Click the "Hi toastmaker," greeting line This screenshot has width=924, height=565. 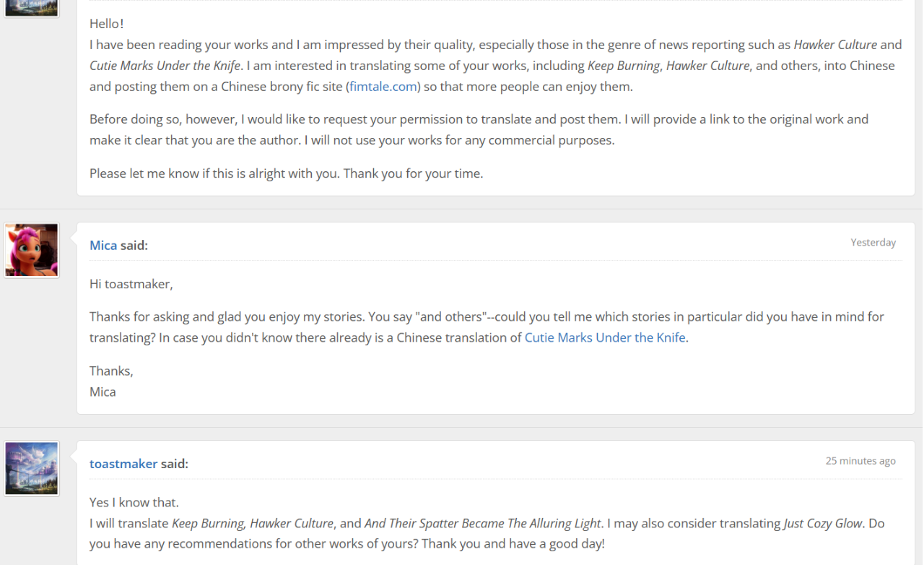click(131, 284)
